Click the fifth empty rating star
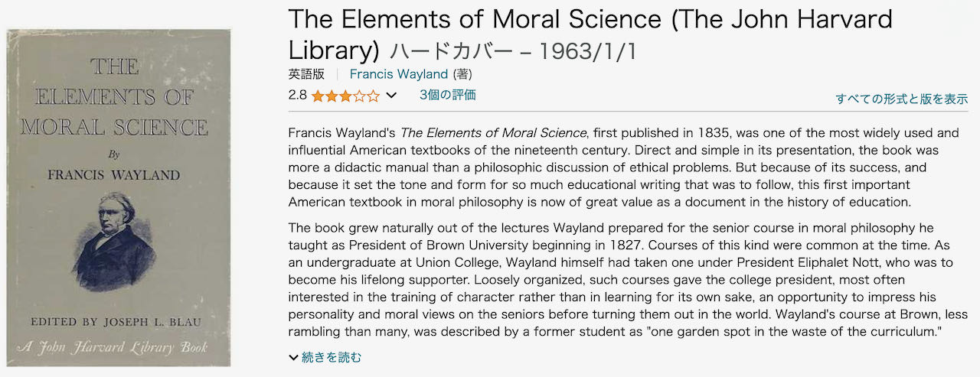980x377 pixels. 373,96
